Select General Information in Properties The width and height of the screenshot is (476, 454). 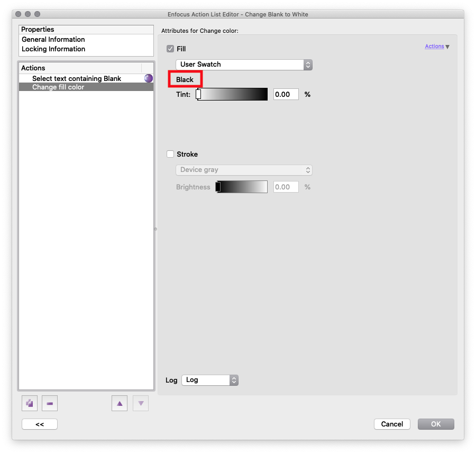[x=53, y=39]
